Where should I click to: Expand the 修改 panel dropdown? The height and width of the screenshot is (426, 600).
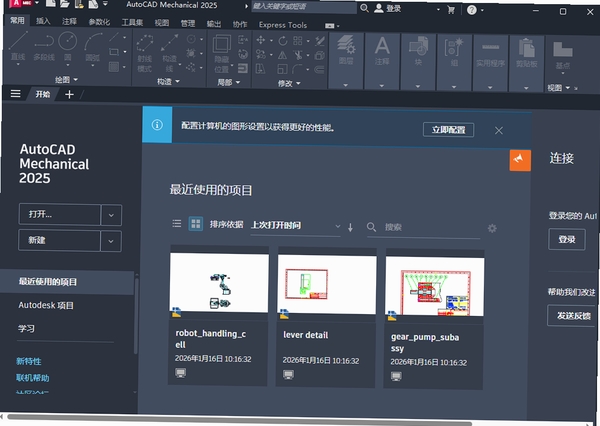tap(289, 83)
